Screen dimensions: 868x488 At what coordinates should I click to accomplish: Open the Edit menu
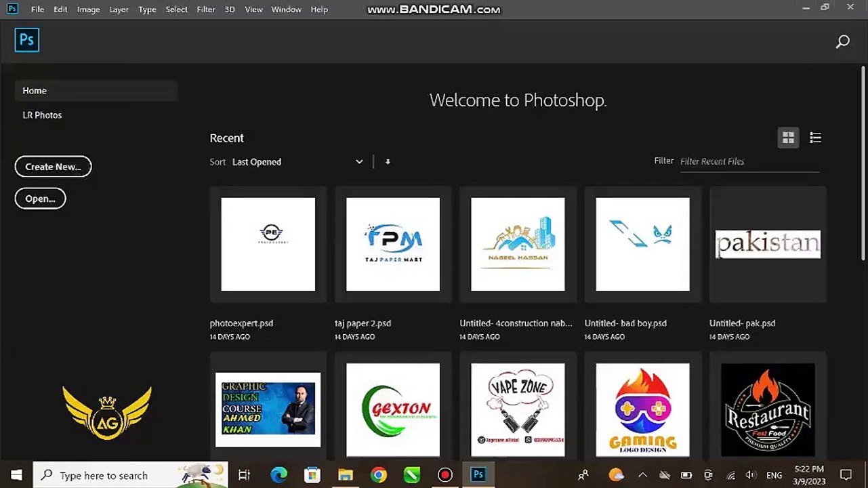coord(60,9)
